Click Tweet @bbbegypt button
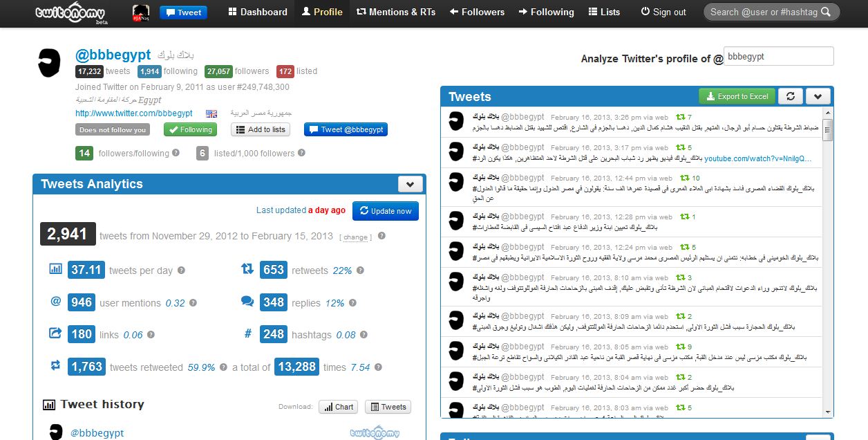This screenshot has width=868, height=440. coord(346,129)
